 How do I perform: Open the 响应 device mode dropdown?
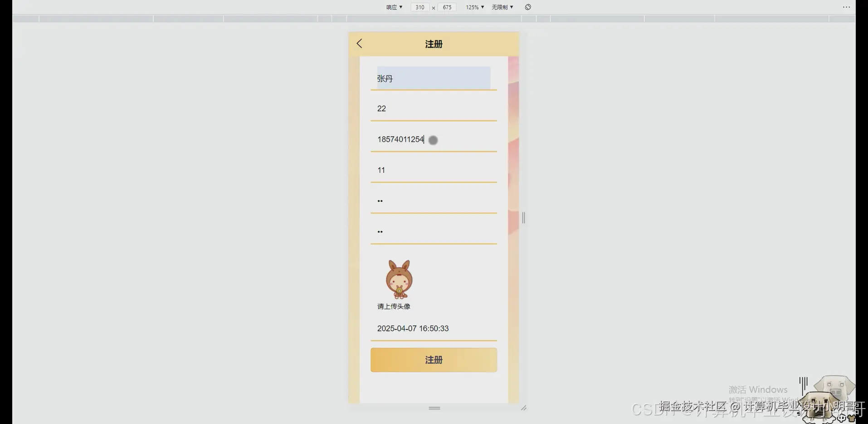pos(394,7)
